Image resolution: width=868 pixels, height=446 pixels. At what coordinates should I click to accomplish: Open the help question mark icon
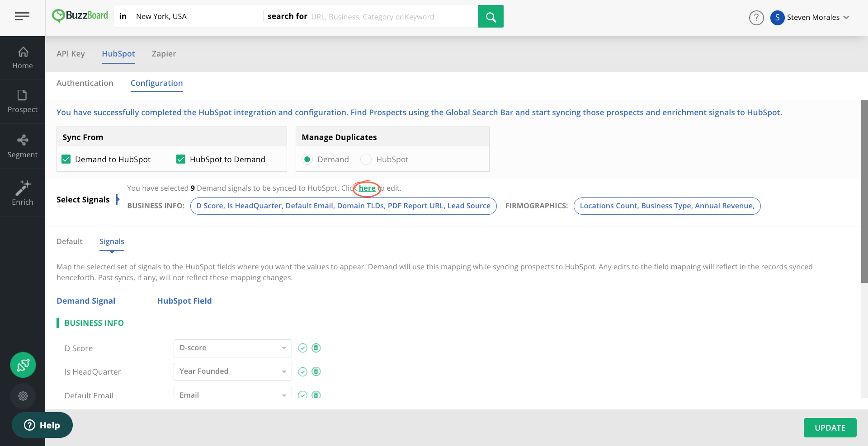click(756, 18)
